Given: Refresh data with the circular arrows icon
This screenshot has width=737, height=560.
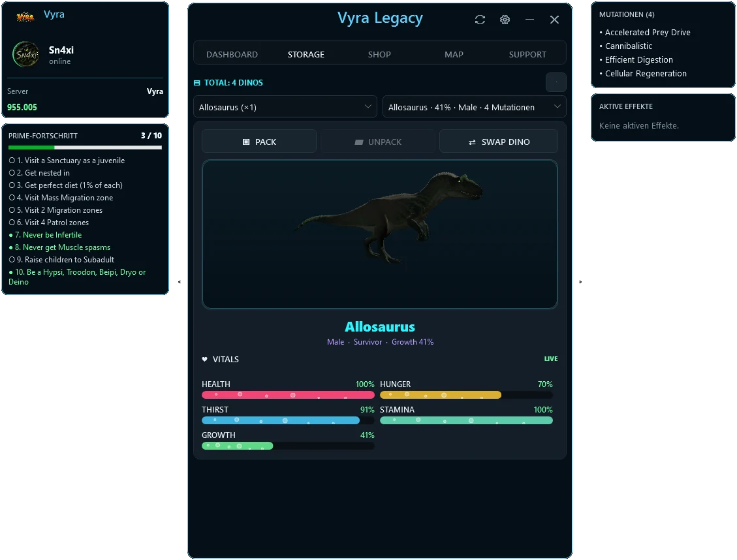Looking at the screenshot, I should click(x=480, y=20).
